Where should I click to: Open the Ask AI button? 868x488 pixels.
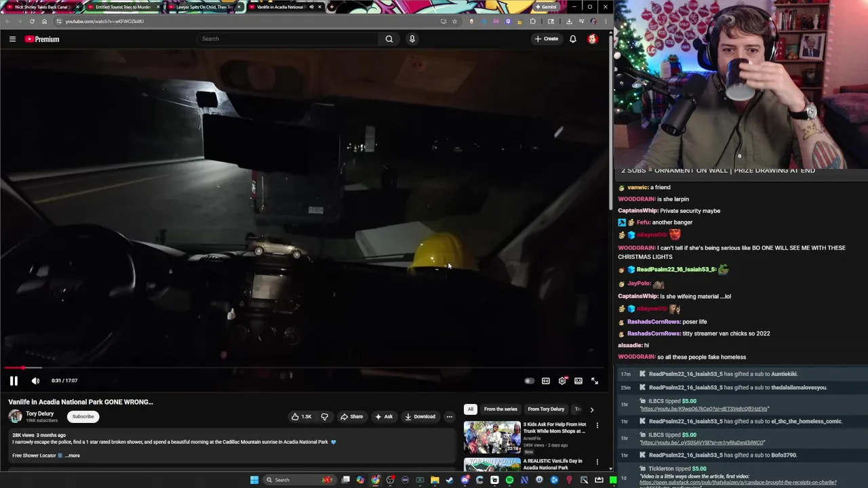[x=384, y=417]
